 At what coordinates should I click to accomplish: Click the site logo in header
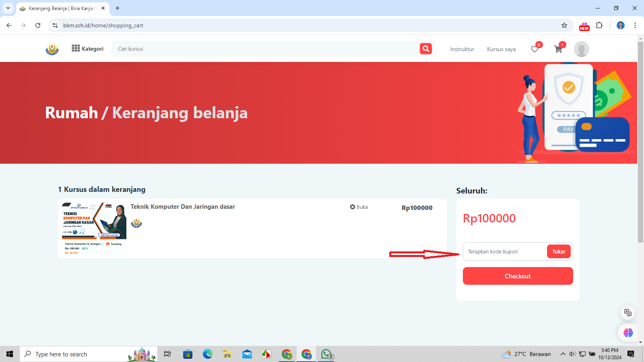click(52, 49)
